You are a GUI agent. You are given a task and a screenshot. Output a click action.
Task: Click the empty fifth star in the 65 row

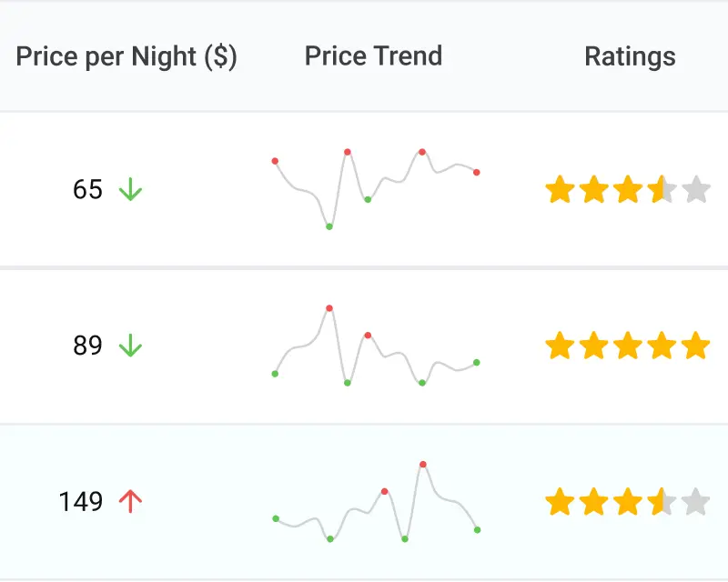point(696,191)
